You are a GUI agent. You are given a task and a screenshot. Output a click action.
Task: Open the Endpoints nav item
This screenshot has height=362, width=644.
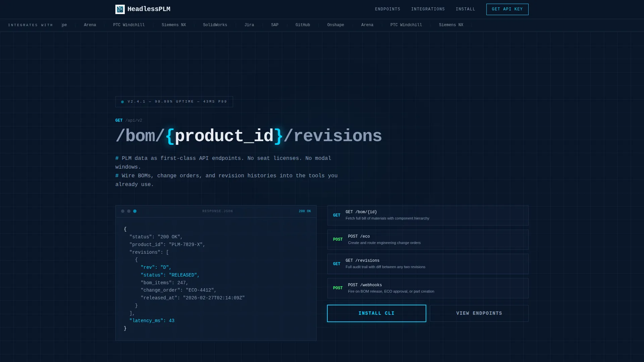387,9
